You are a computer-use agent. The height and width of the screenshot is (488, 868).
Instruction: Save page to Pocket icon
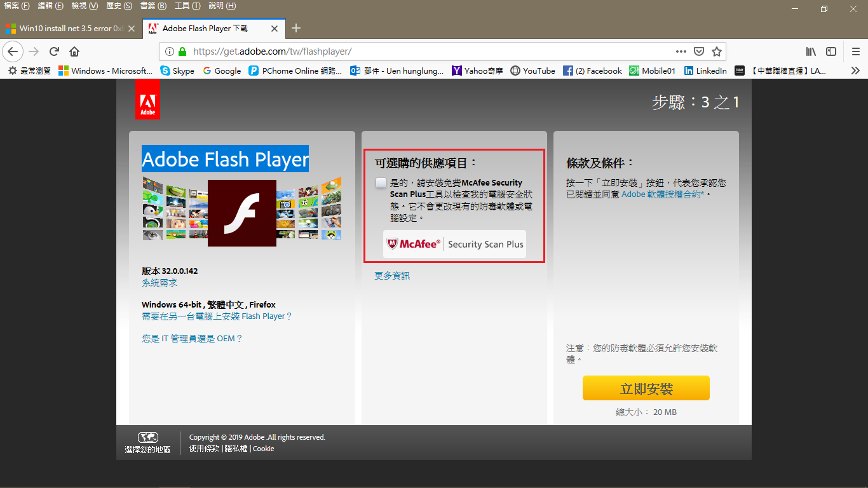pyautogui.click(x=698, y=51)
